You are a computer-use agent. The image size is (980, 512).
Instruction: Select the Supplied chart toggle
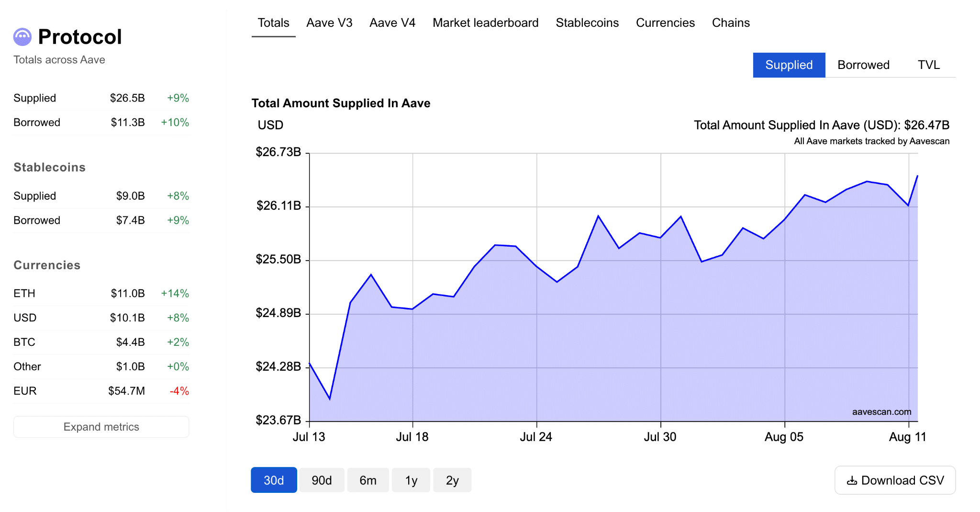pyautogui.click(x=789, y=65)
